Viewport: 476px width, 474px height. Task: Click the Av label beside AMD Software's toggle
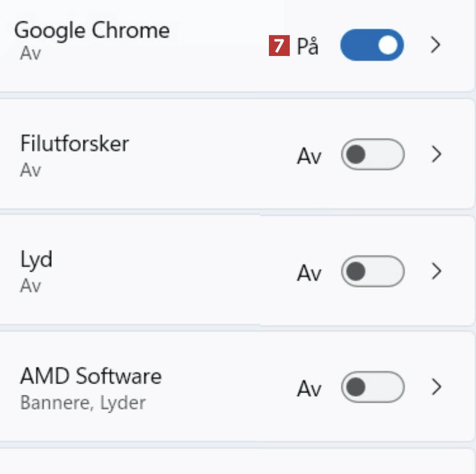(309, 389)
